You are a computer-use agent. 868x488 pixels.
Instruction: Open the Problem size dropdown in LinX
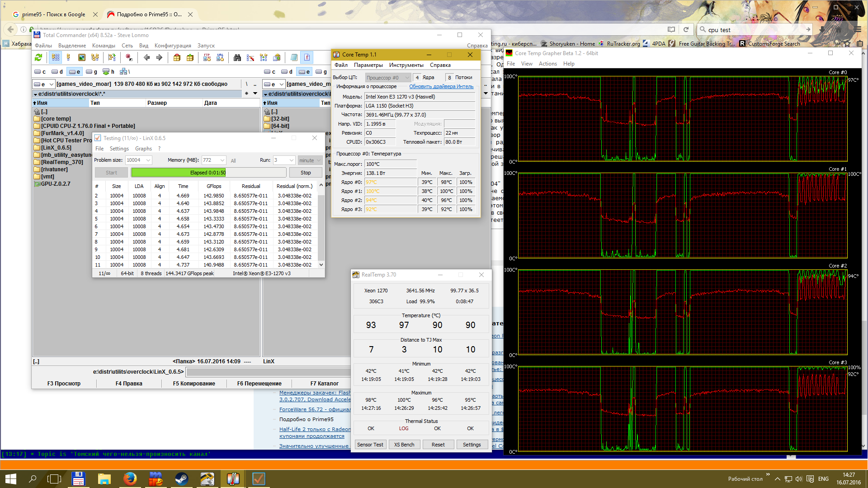138,160
